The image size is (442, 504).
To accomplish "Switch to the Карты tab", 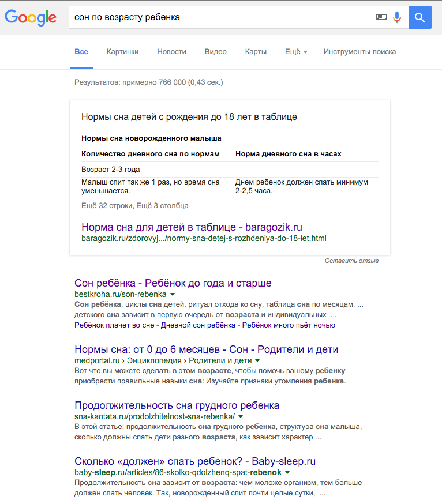I will click(256, 52).
